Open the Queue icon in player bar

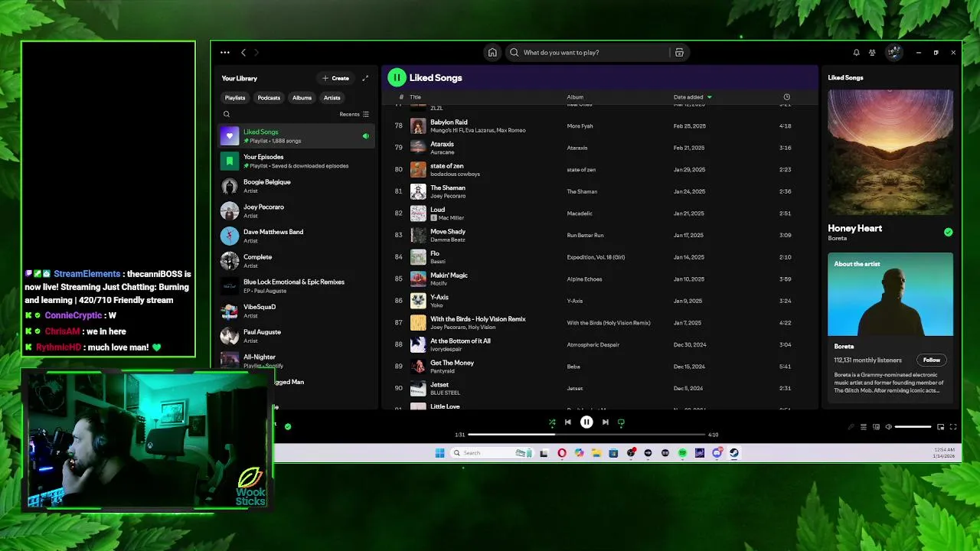[864, 427]
